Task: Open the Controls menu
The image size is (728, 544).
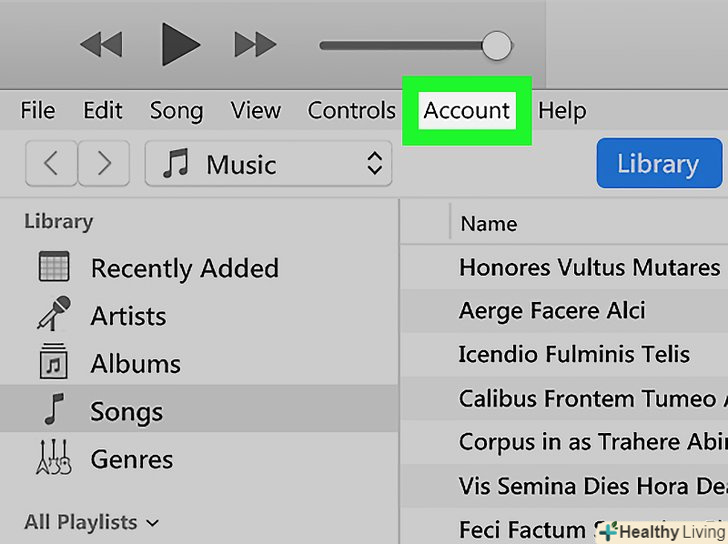Action: [351, 110]
